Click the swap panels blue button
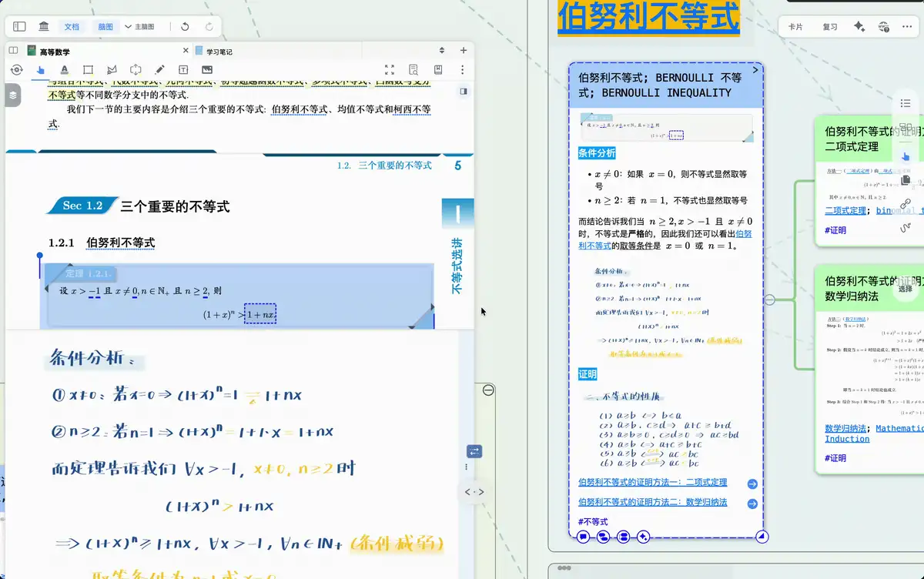 (x=474, y=452)
